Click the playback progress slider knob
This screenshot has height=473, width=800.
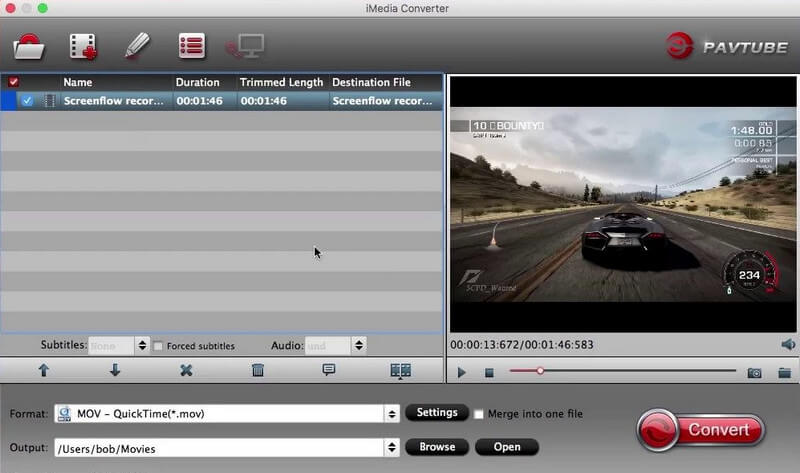[540, 371]
